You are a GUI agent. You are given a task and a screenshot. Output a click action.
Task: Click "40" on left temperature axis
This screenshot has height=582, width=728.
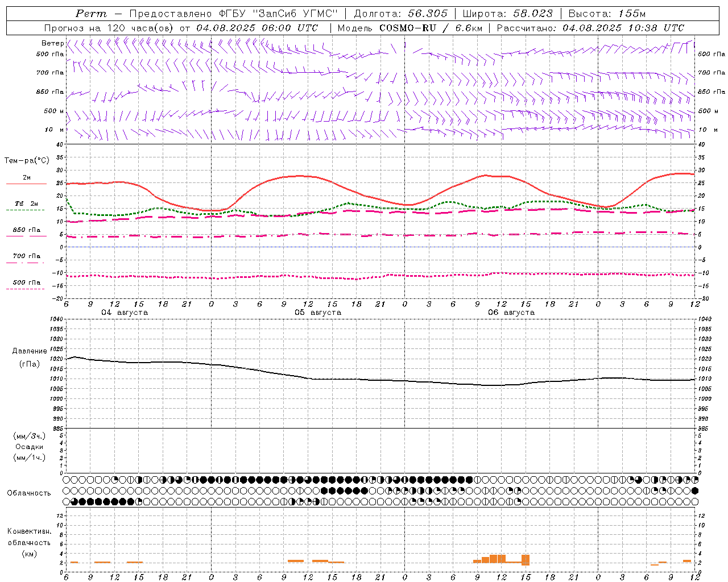point(59,144)
